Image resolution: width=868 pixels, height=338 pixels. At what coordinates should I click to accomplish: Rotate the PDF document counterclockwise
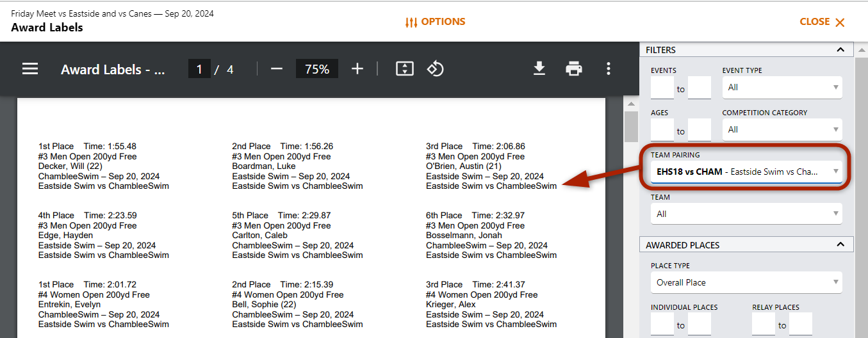tap(436, 69)
